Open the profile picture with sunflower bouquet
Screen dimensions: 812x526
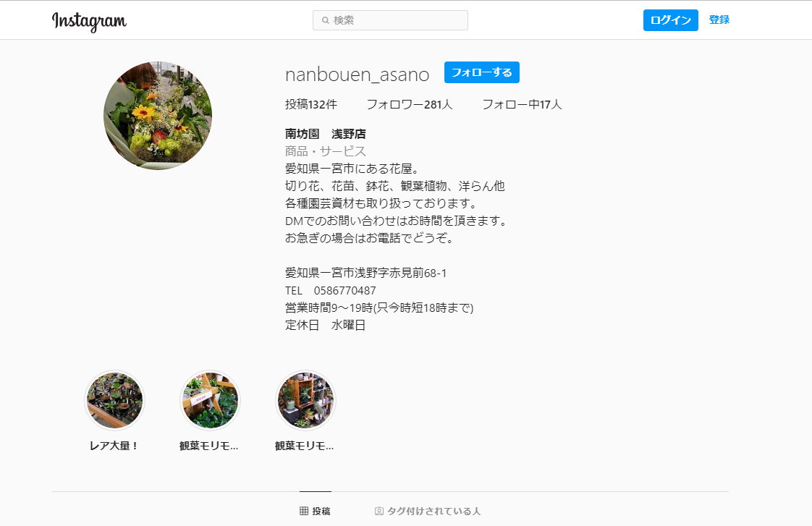pyautogui.click(x=158, y=116)
